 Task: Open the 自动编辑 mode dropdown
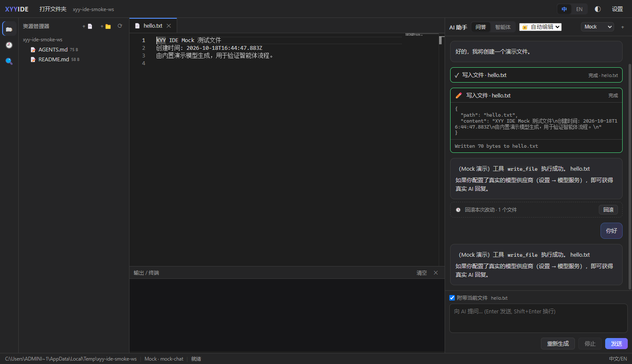point(540,27)
